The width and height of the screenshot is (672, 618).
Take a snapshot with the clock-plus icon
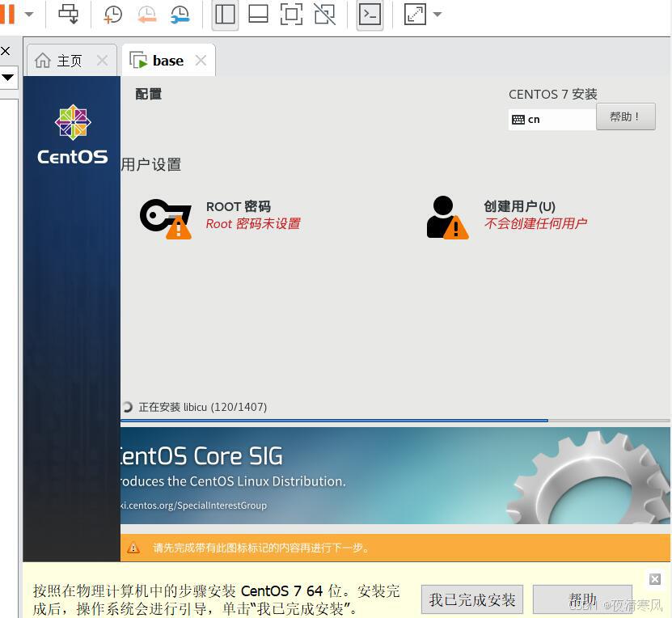click(112, 14)
